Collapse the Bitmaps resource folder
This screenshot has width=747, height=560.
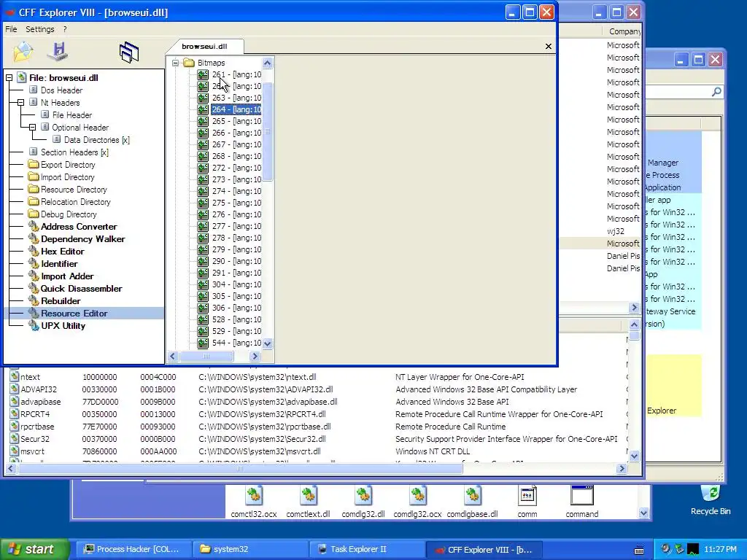[x=175, y=63]
